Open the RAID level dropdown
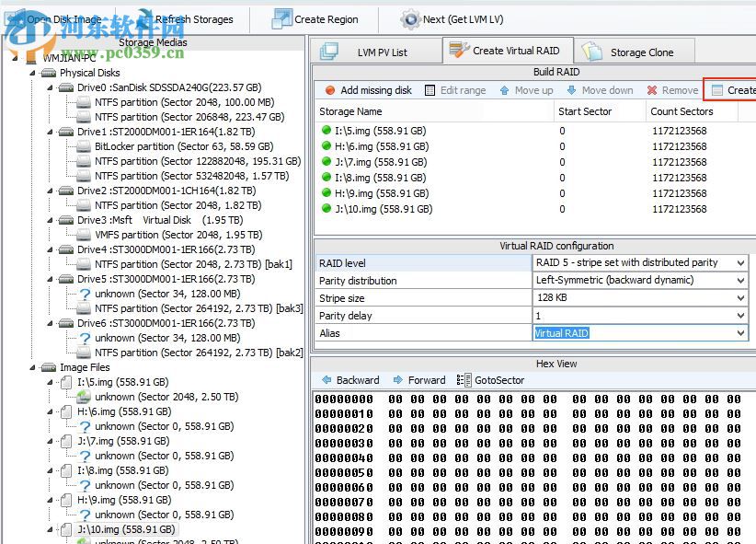Viewport: 756px width, 544px height. coord(740,262)
